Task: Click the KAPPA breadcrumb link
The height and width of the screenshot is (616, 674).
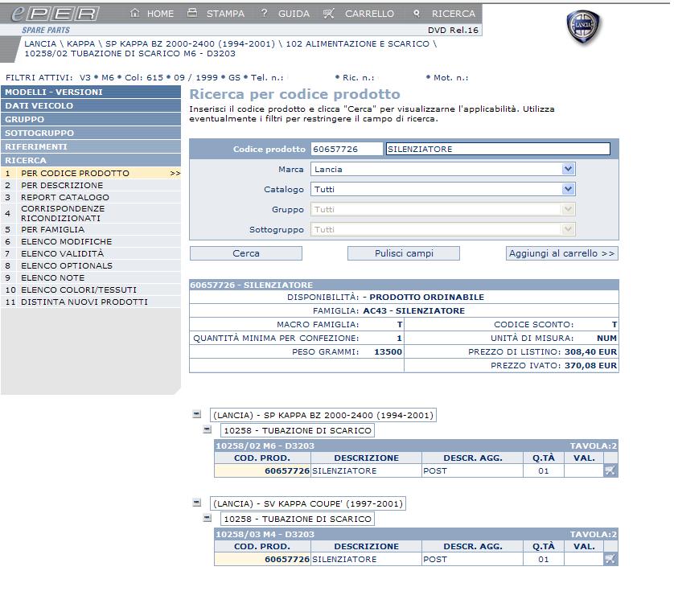Action: click(x=80, y=44)
